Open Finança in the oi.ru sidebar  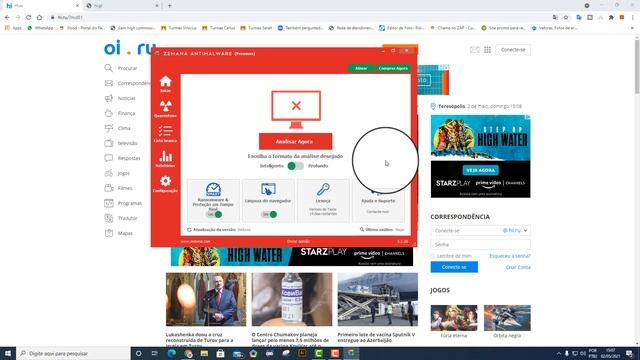point(126,113)
